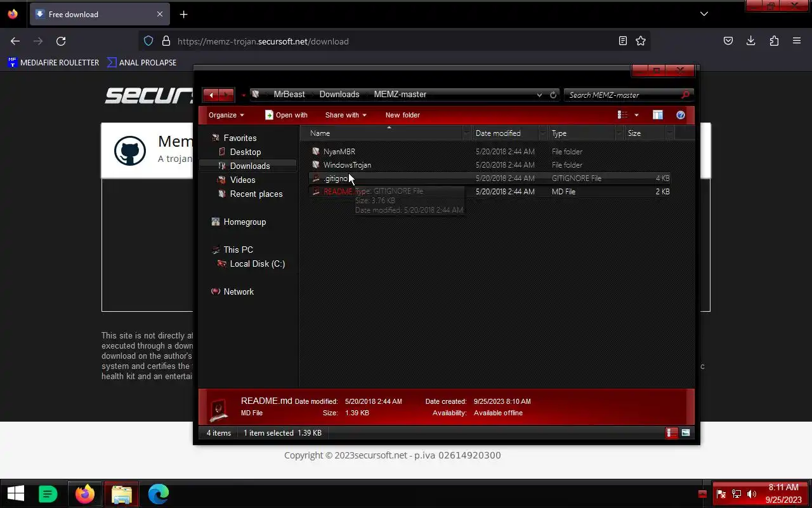Toggle the preview pane icon
812x508 pixels.
click(x=658, y=115)
